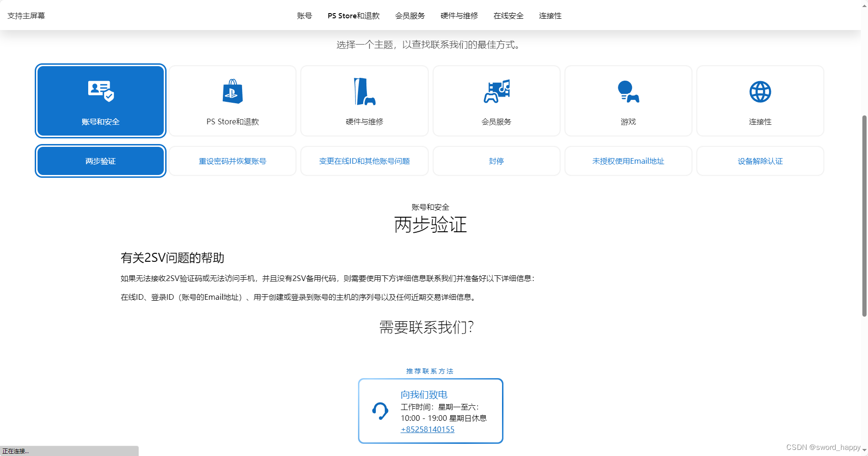Open 连接性 in the top navigation
Image resolution: width=868 pixels, height=456 pixels.
tap(550, 15)
